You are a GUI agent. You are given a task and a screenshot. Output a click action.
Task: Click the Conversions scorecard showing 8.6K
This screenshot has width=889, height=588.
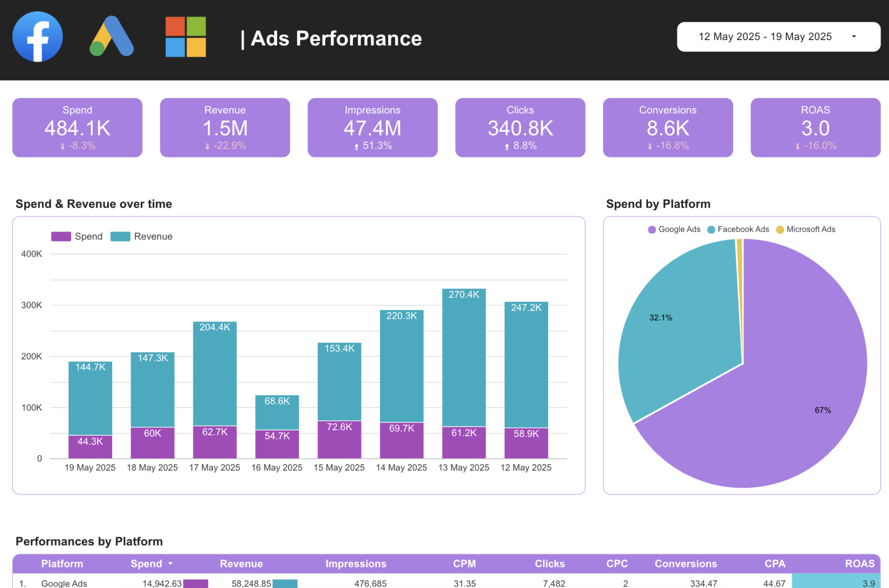click(x=668, y=128)
